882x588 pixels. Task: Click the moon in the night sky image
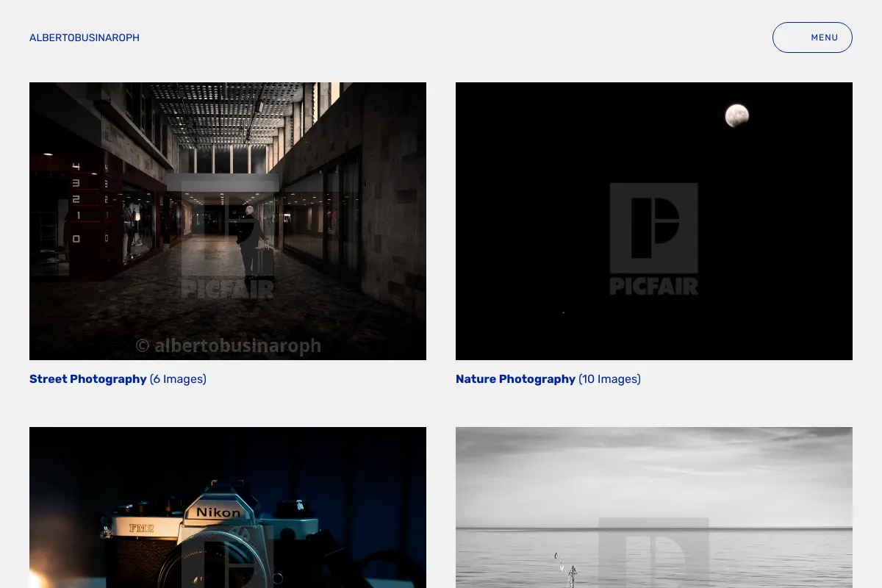(x=736, y=115)
